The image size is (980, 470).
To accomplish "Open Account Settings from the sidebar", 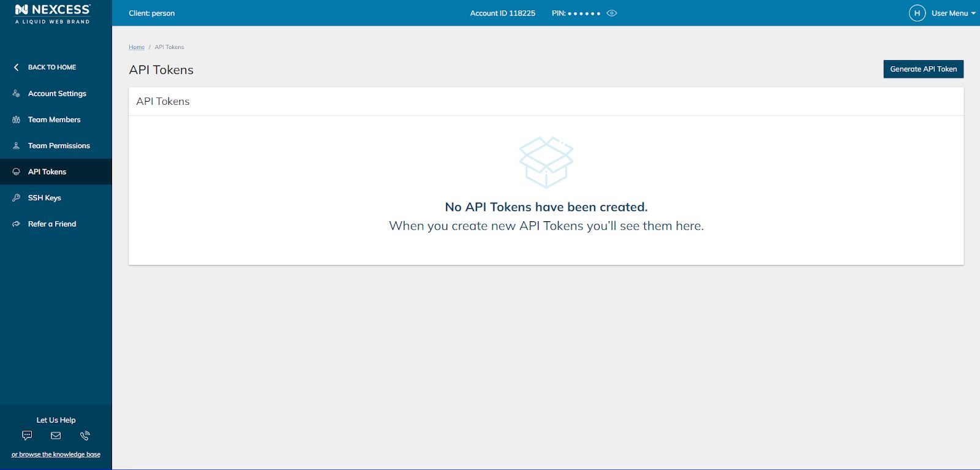I will (56, 94).
